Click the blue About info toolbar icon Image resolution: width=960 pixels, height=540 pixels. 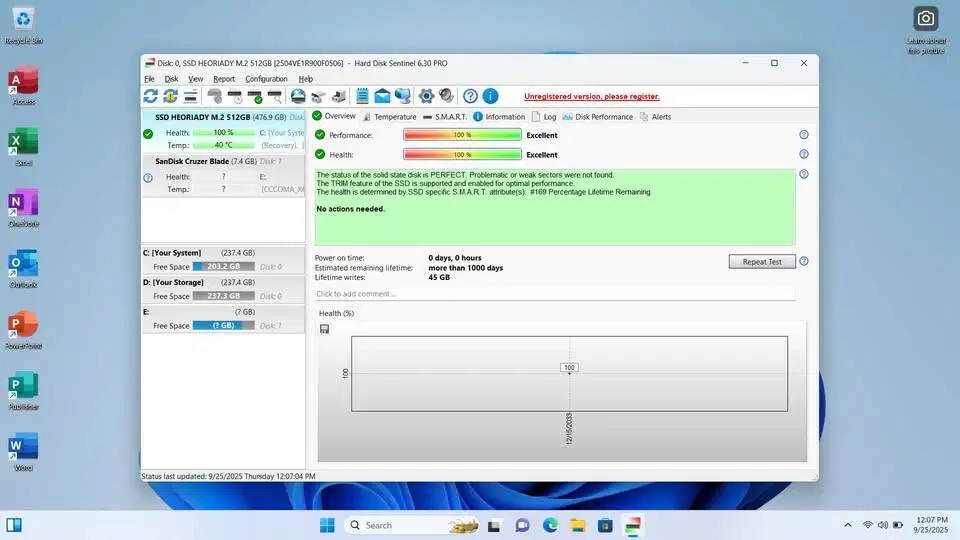tap(490, 96)
